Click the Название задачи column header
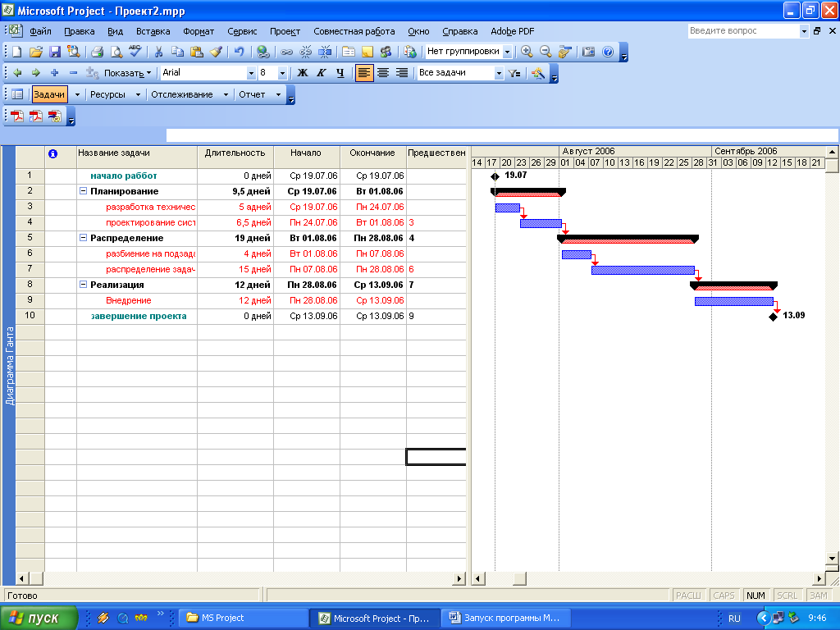The width and height of the screenshot is (840, 630). point(137,153)
